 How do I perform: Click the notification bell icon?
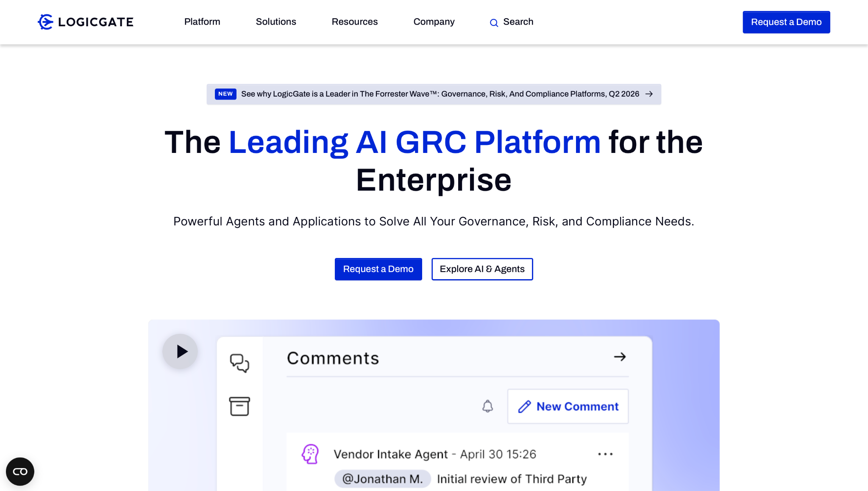click(488, 406)
